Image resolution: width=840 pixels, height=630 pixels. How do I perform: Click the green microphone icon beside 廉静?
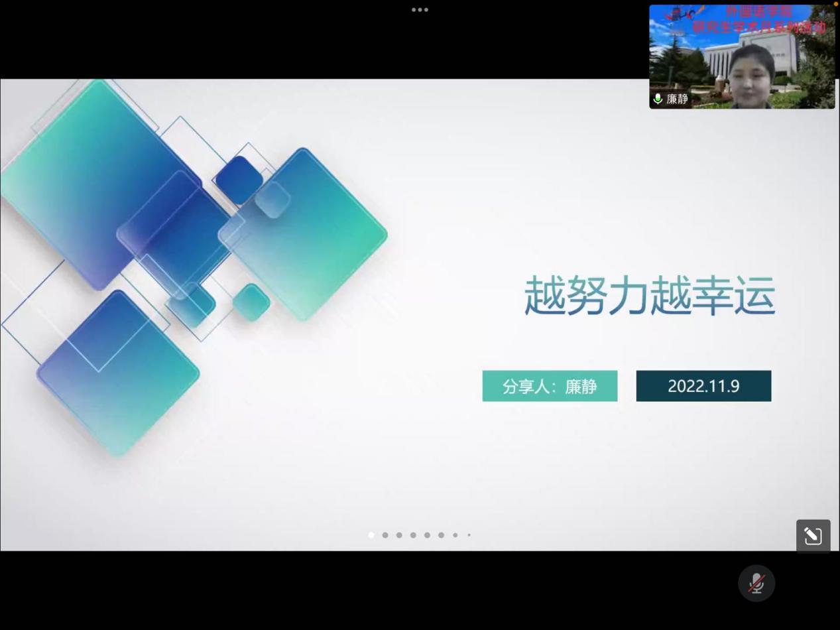(x=658, y=99)
